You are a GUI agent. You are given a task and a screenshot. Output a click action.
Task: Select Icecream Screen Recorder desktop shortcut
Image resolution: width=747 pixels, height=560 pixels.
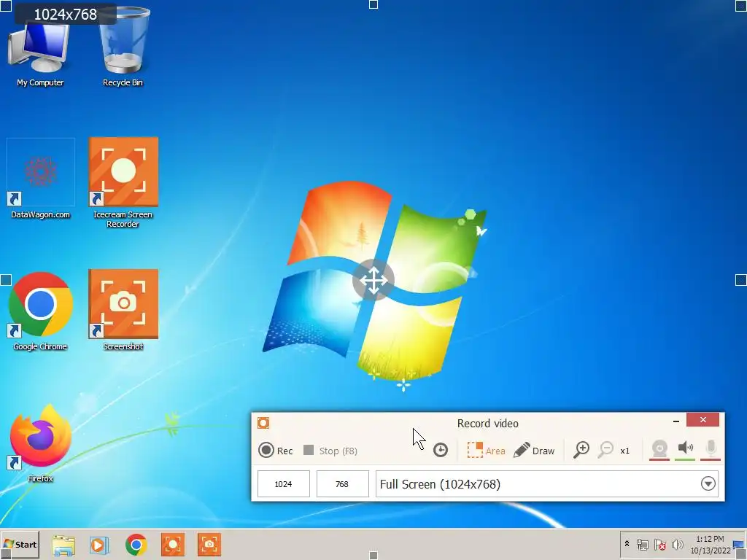tap(123, 182)
